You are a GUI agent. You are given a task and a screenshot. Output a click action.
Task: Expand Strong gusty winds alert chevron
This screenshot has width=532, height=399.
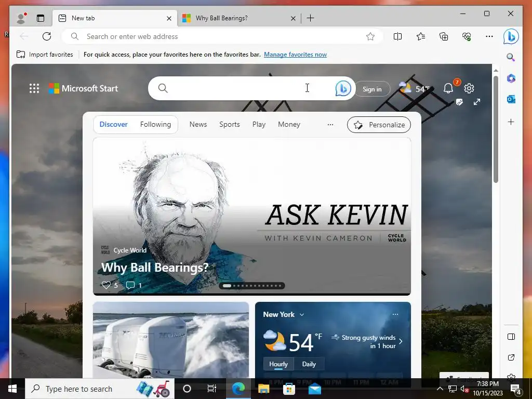tap(401, 341)
